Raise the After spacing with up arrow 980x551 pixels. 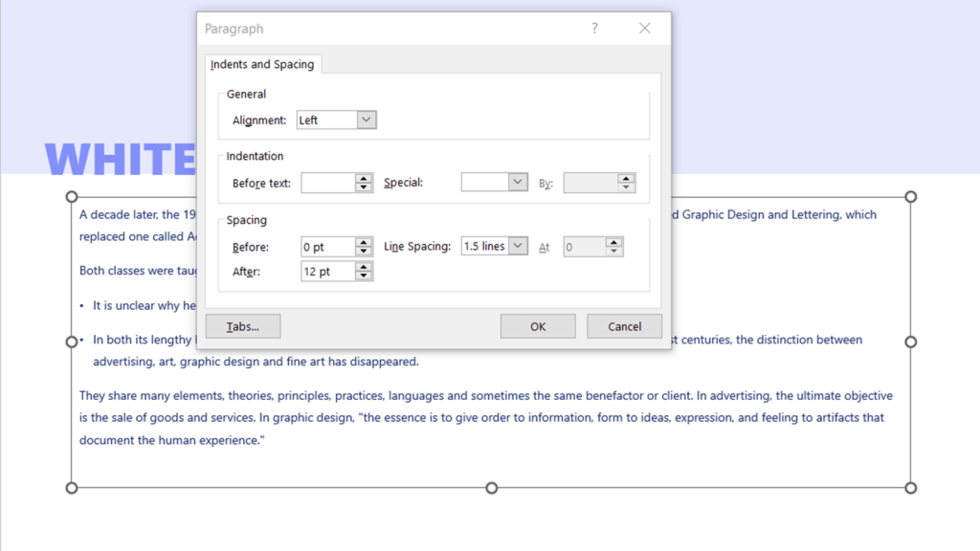coord(364,267)
